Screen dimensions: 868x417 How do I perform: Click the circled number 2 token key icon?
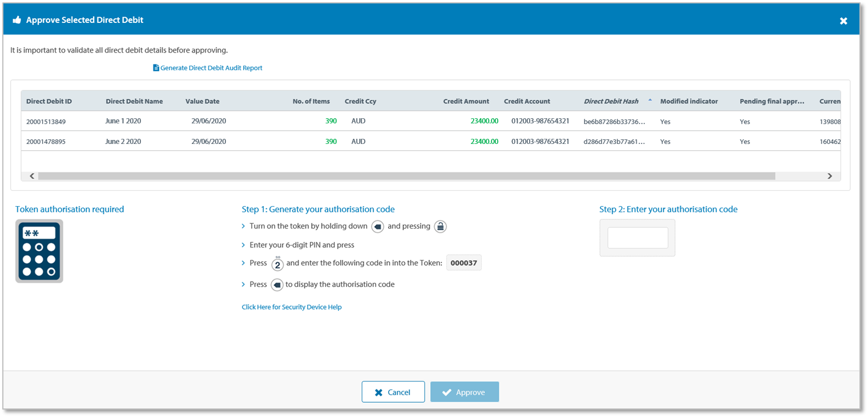pyautogui.click(x=277, y=264)
